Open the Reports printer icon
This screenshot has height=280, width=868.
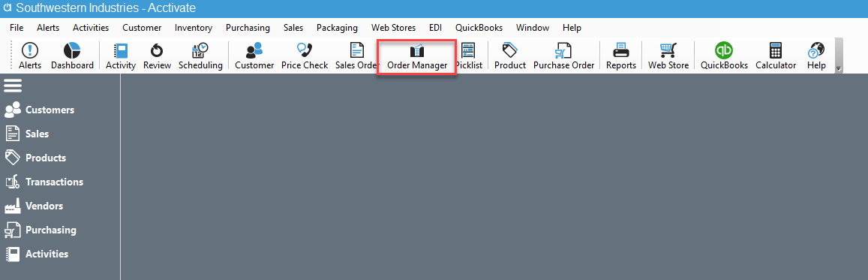pos(620,56)
